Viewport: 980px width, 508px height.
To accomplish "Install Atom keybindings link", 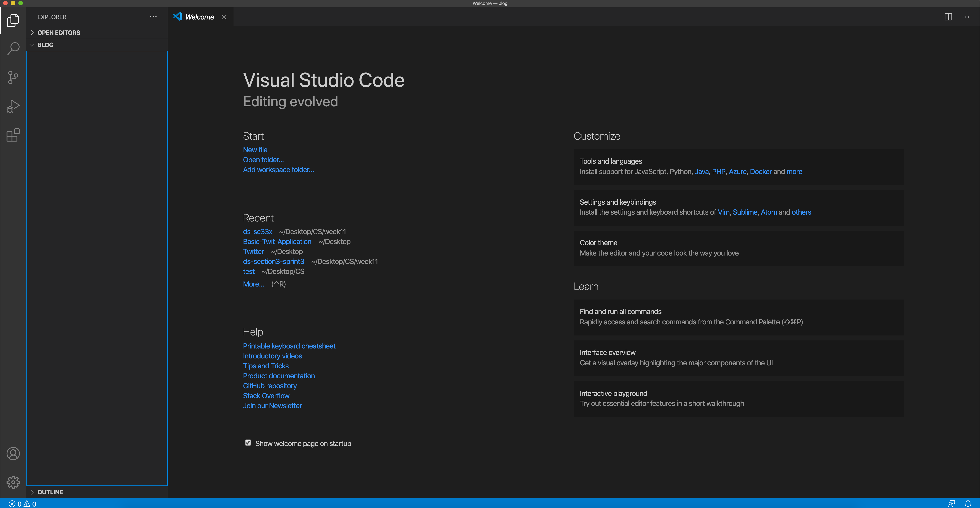I will click(x=769, y=212).
